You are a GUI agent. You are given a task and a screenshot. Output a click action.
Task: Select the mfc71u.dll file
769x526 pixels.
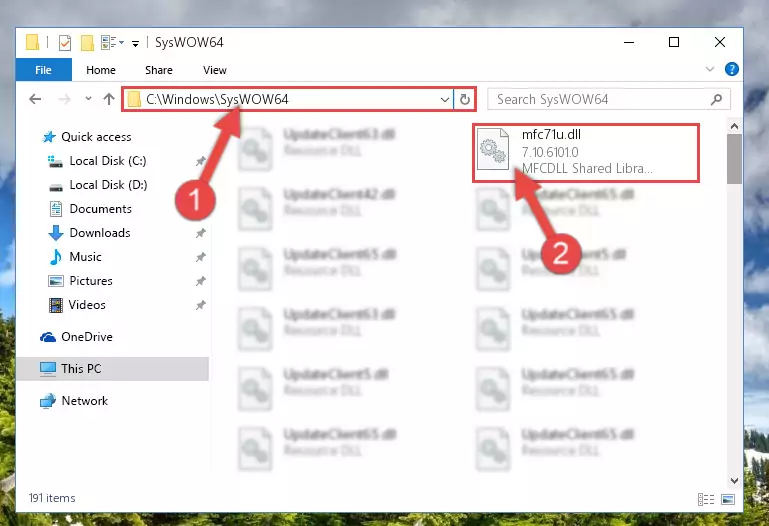[x=586, y=153]
